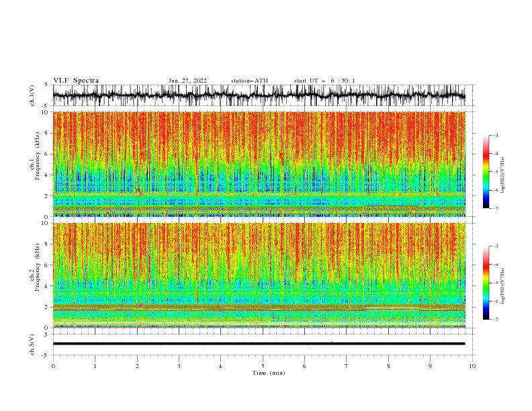Click the lower color bar "log(PSD)(V²/Hz)" label
Image resolution: width=532 pixels, height=411 pixels.
502,285
